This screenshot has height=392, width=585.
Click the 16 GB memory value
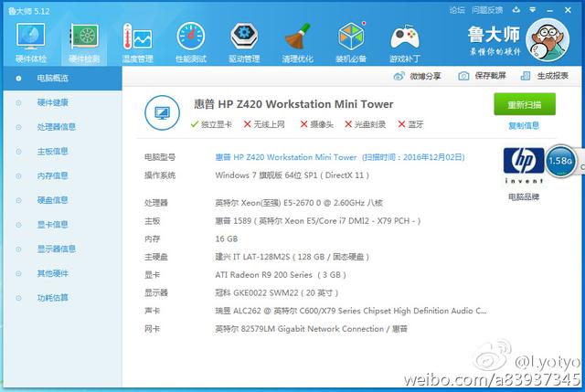[x=227, y=239]
